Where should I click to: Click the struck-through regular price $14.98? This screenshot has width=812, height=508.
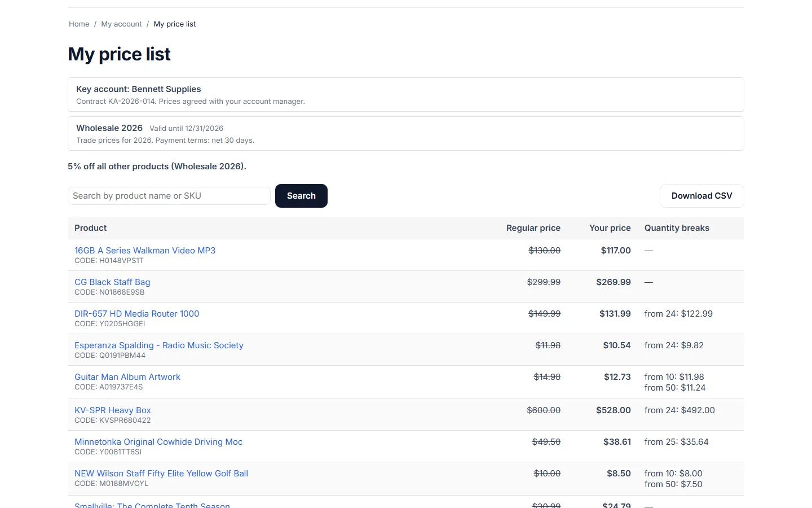547,377
